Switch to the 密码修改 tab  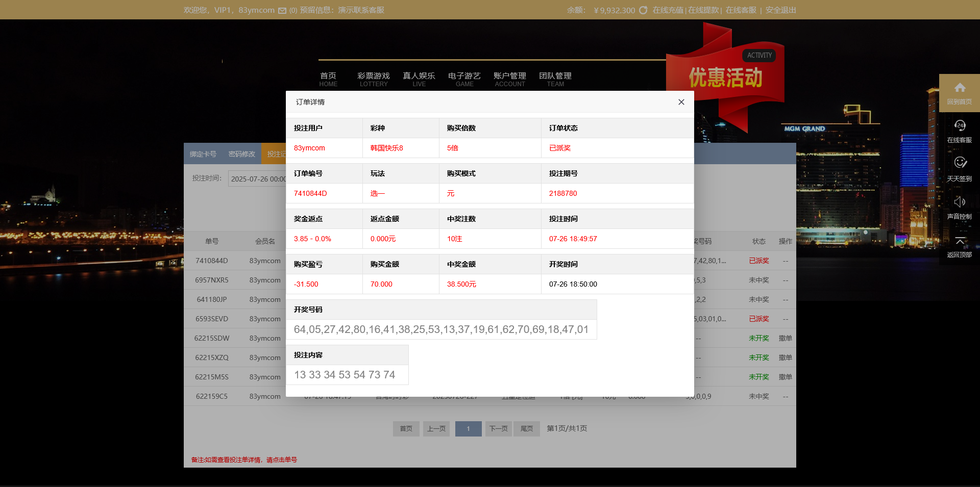pyautogui.click(x=241, y=154)
